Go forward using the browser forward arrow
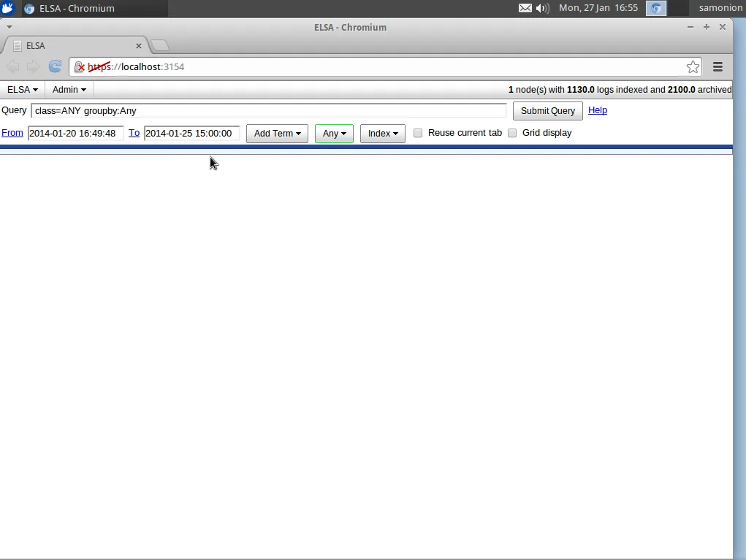 [33, 66]
